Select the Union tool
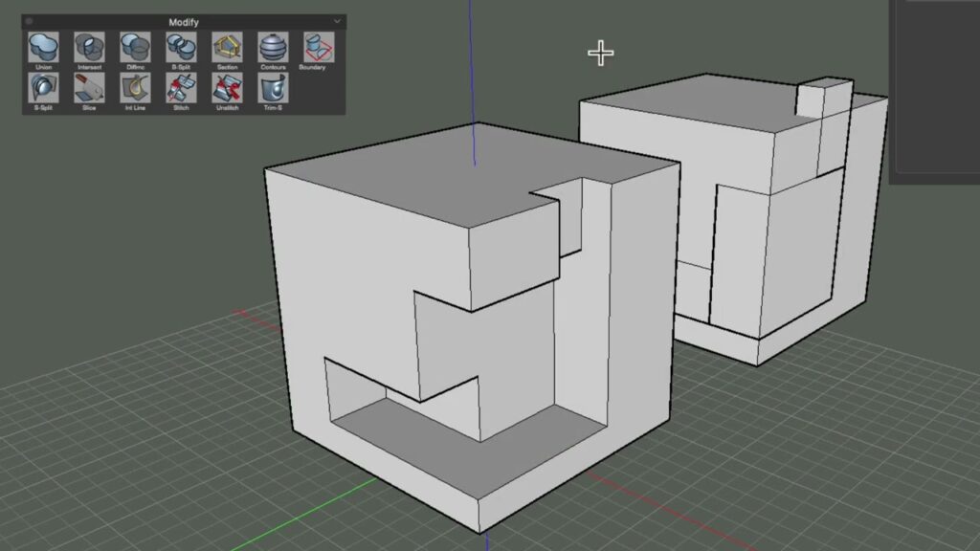This screenshot has height=551, width=980. (x=42, y=48)
